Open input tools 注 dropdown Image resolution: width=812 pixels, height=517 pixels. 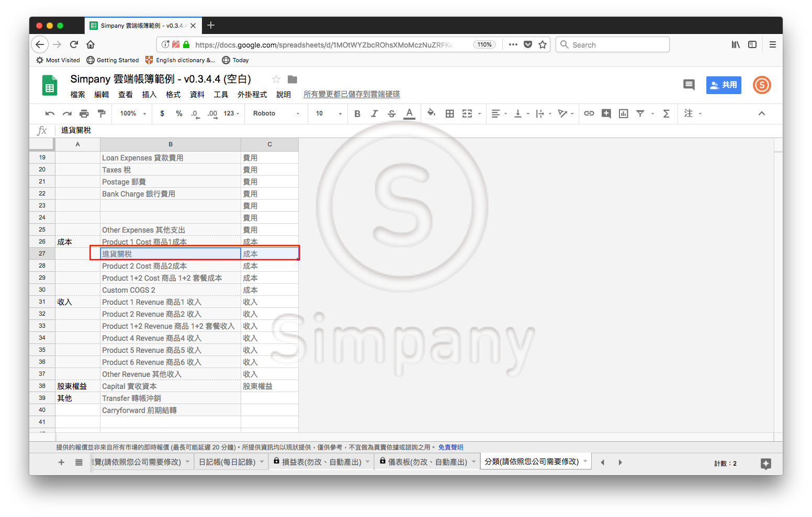point(693,113)
